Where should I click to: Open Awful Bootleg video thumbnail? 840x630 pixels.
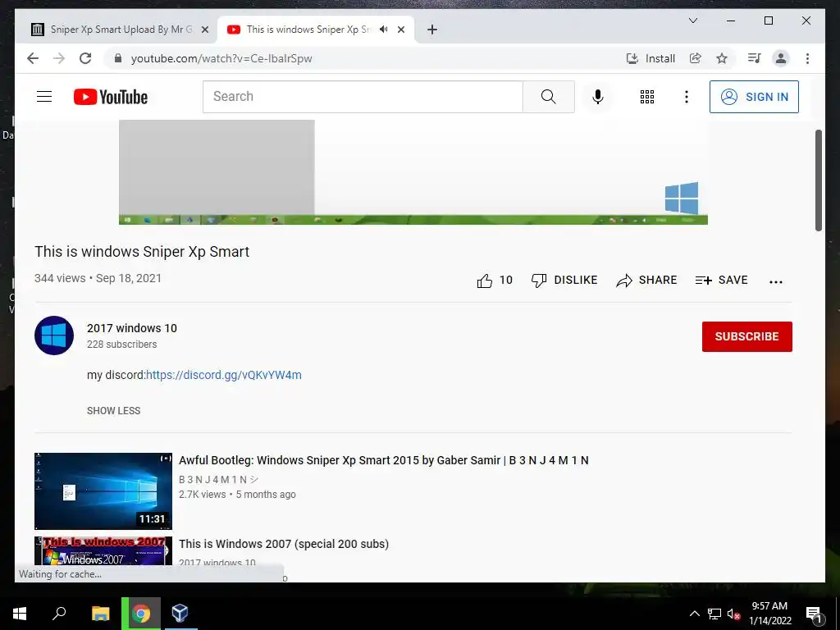(x=103, y=491)
